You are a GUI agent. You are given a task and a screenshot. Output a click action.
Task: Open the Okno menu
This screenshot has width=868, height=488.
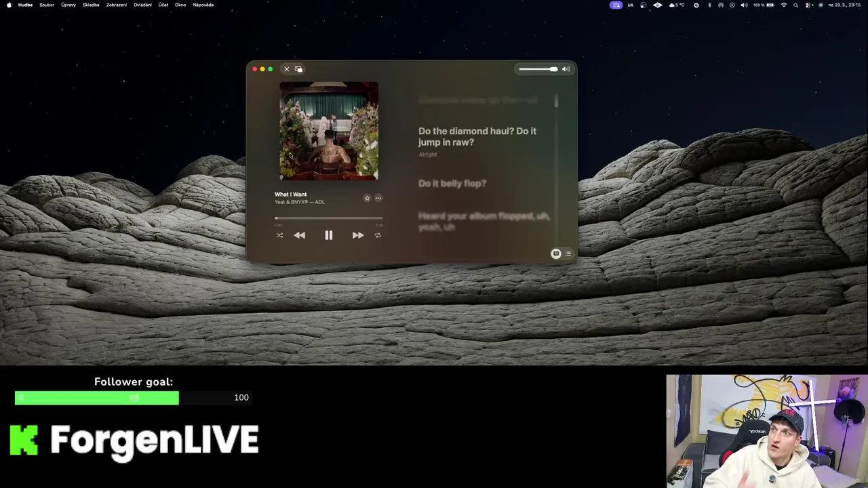point(180,5)
